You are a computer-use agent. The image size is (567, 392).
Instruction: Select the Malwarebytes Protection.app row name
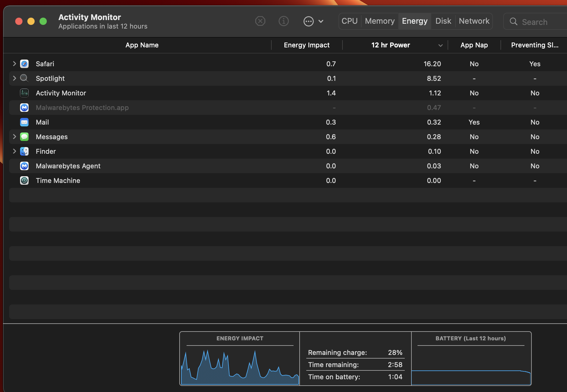tap(82, 108)
